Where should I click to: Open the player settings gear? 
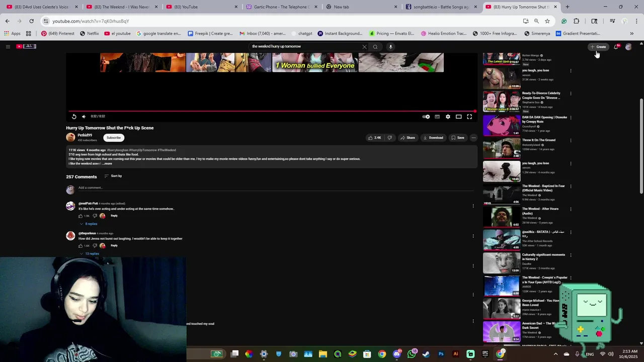[448, 117]
